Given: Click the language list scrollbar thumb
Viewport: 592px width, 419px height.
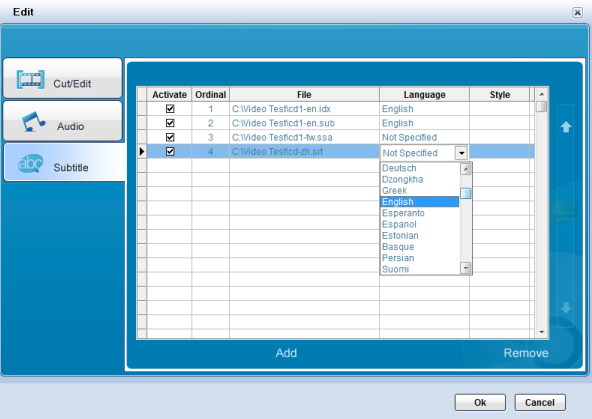Looking at the screenshot, I should pyautogui.click(x=466, y=193).
